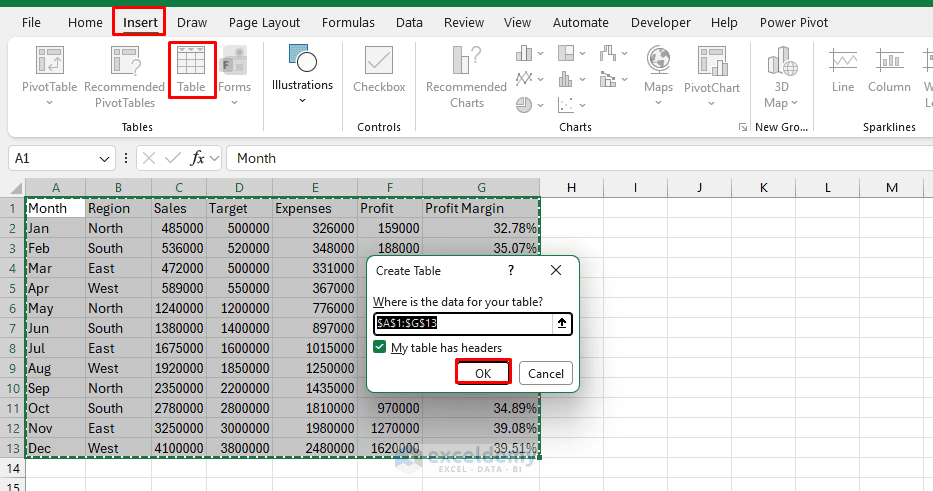The image size is (933, 491).
Task: Switch to the Formulas tab
Action: 348,23
